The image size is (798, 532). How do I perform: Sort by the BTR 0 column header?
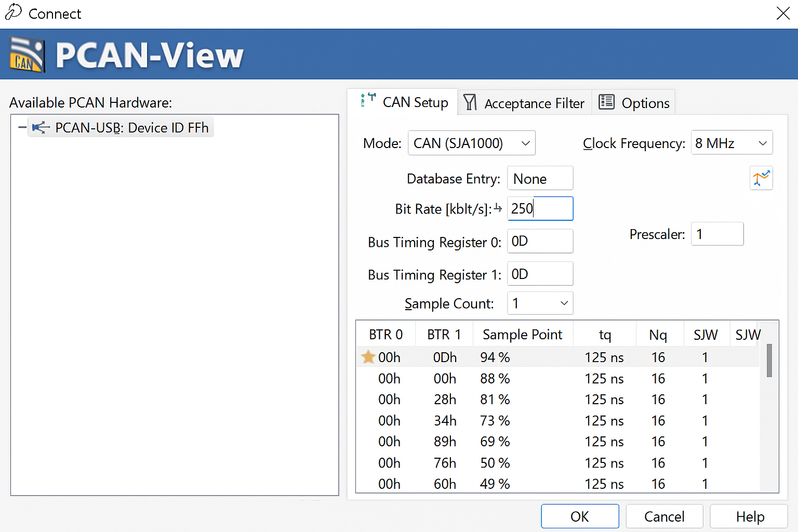(385, 334)
